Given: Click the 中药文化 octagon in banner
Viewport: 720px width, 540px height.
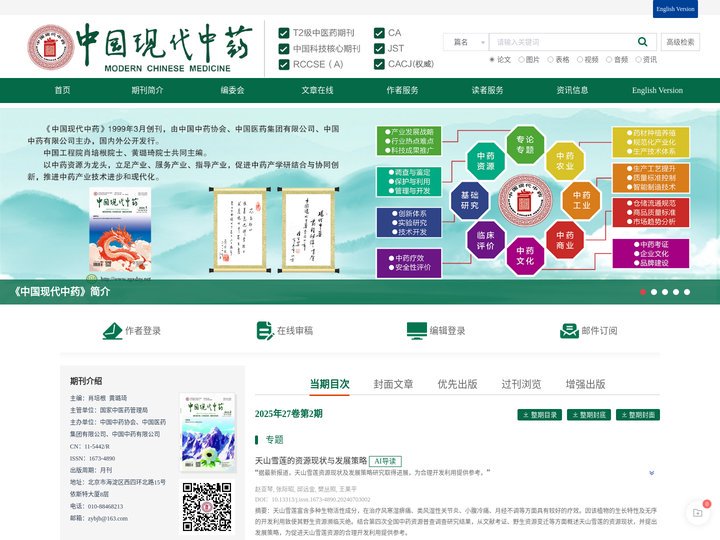Looking at the screenshot, I should (525, 256).
